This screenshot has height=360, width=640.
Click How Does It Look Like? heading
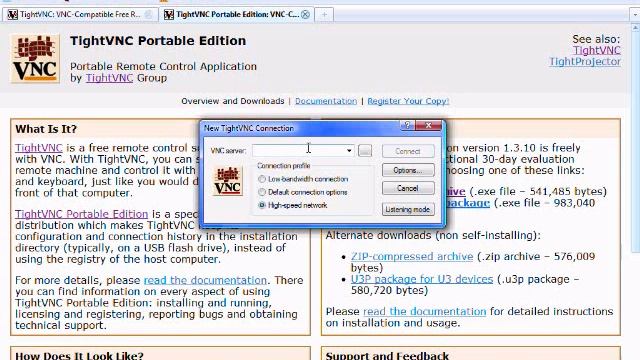(x=79, y=356)
